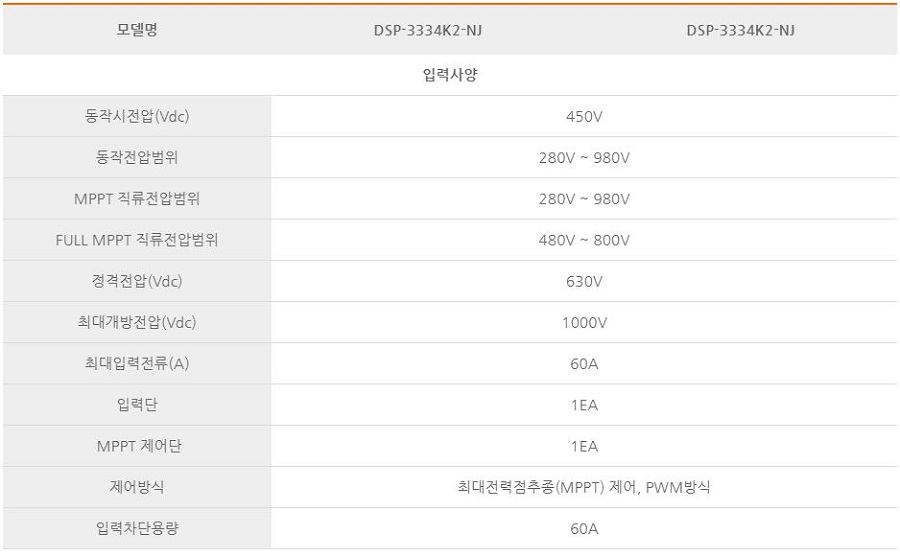Image resolution: width=900 pixels, height=557 pixels.
Task: Click the MPPT 직류전압범위 row label
Action: click(137, 199)
